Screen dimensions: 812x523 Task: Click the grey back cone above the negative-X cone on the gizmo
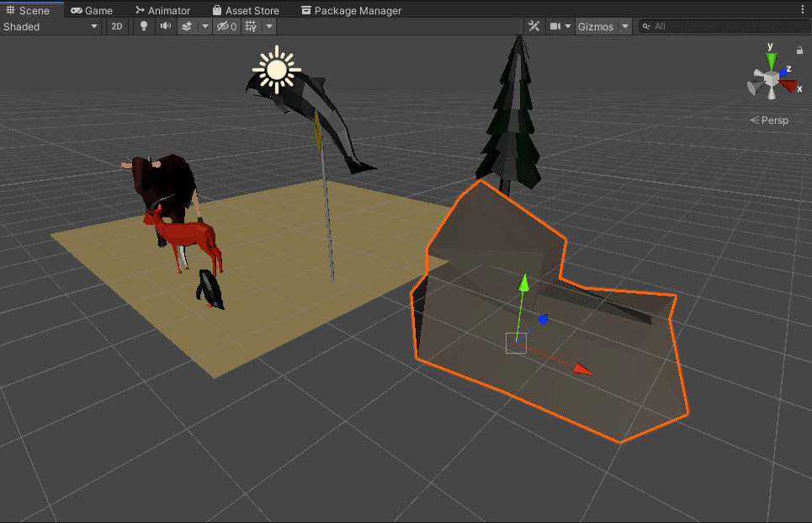760,75
